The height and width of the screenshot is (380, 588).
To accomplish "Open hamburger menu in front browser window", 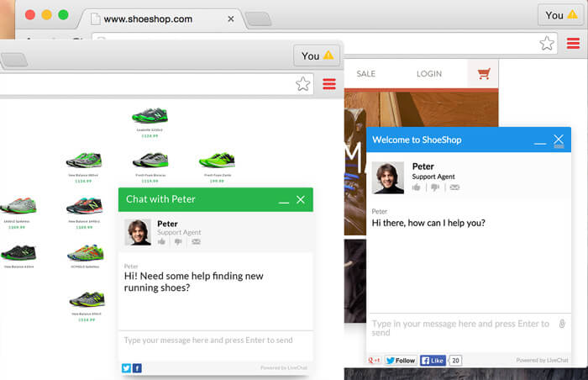I will tap(329, 84).
